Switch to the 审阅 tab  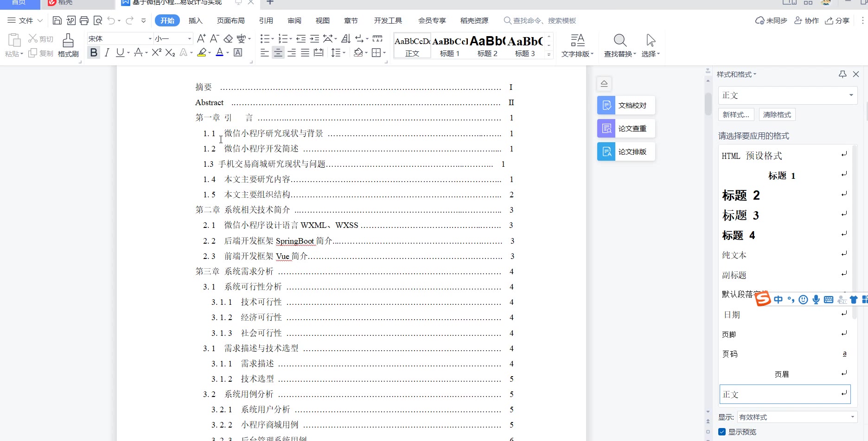coord(294,20)
